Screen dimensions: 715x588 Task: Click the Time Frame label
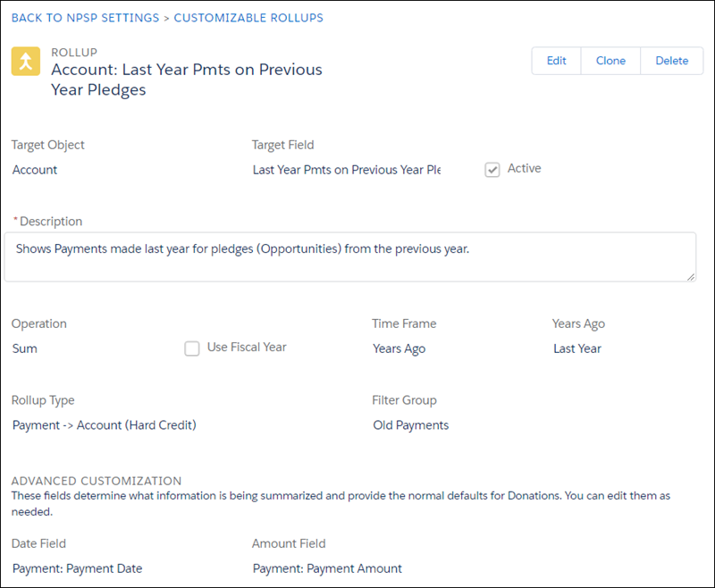[404, 323]
